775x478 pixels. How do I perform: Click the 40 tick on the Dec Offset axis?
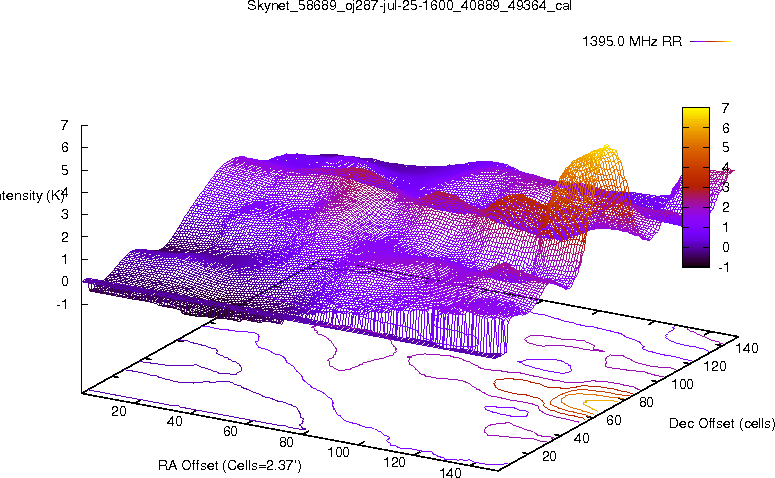coord(582,438)
